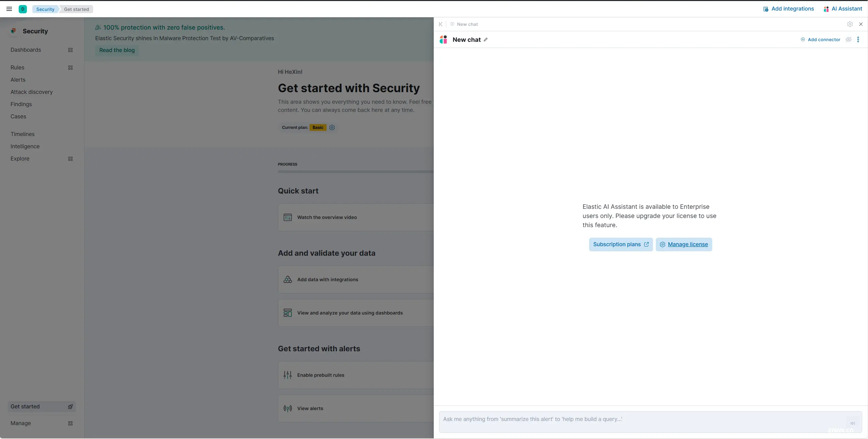The height and width of the screenshot is (439, 868).
Task: Toggle the New chat rename icon
Action: tap(486, 39)
